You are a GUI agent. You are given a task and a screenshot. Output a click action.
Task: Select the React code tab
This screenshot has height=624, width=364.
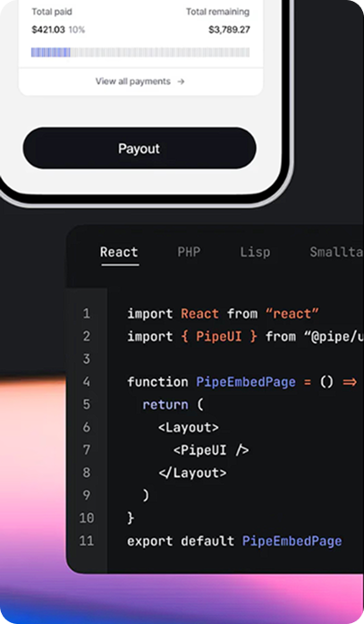click(x=119, y=252)
